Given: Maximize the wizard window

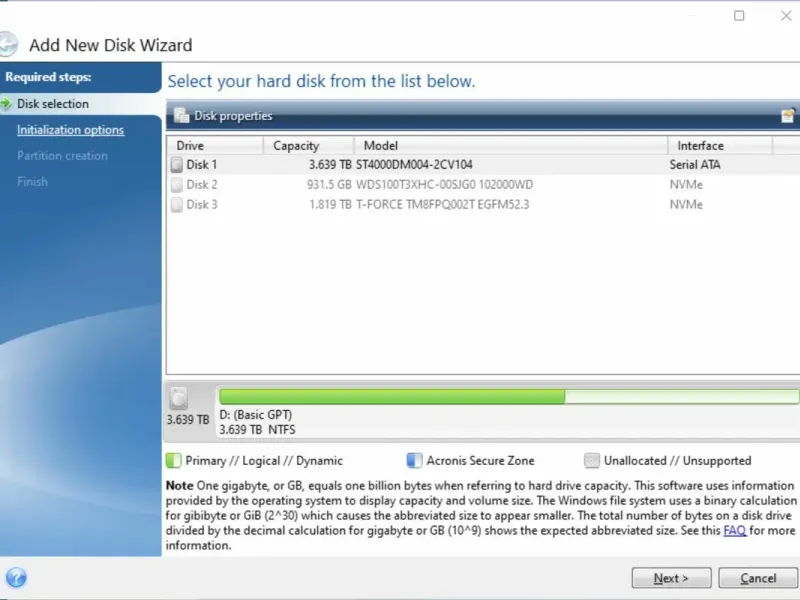Looking at the screenshot, I should click(739, 16).
